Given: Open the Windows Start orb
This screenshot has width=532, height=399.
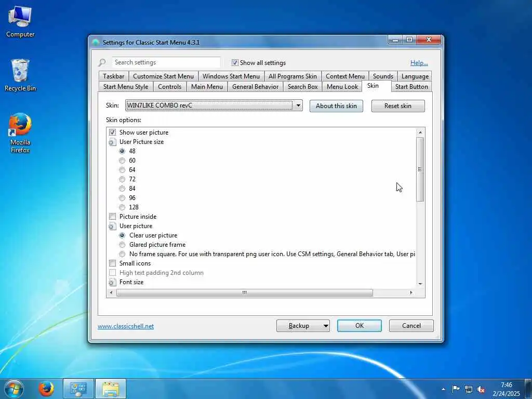Looking at the screenshot, I should click(14, 389).
